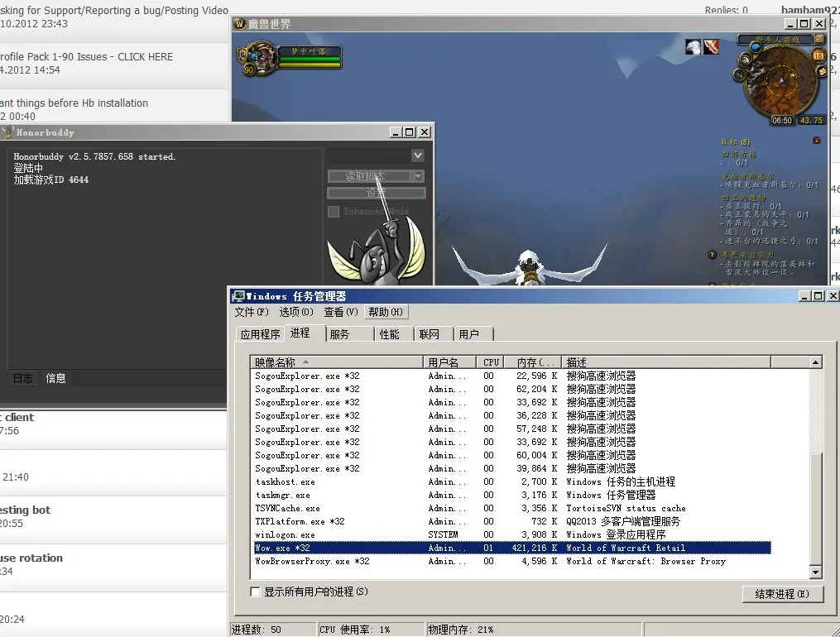The width and height of the screenshot is (840, 637).
Task: Select the TSVNCache.exe process row
Action: [x=512, y=509]
